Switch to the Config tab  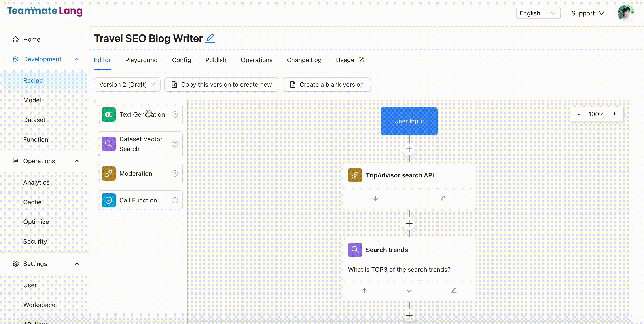[182, 60]
